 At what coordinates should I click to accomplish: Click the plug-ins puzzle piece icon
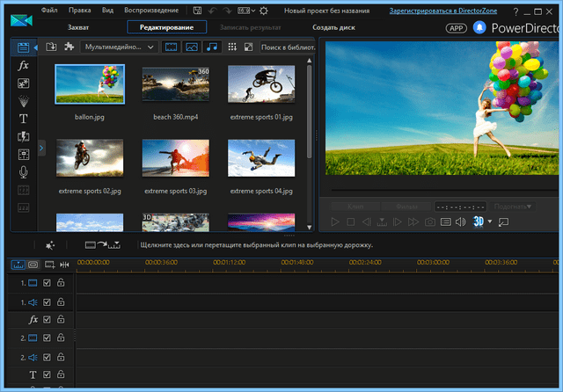69,46
